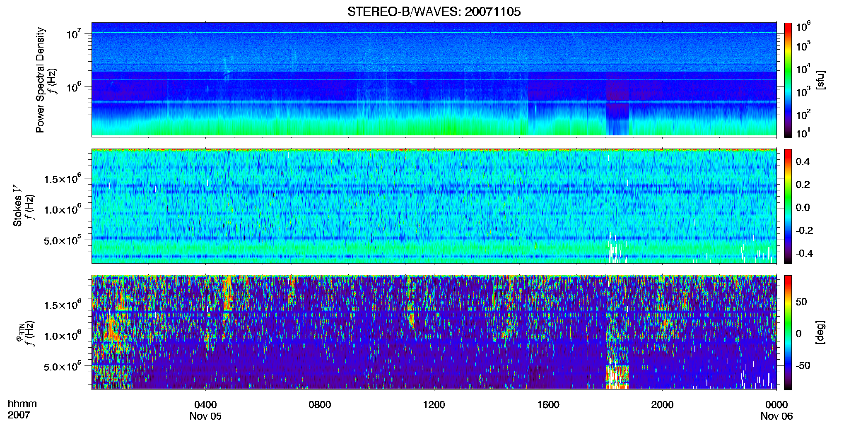Click the 0000 time axis label

coord(776,405)
